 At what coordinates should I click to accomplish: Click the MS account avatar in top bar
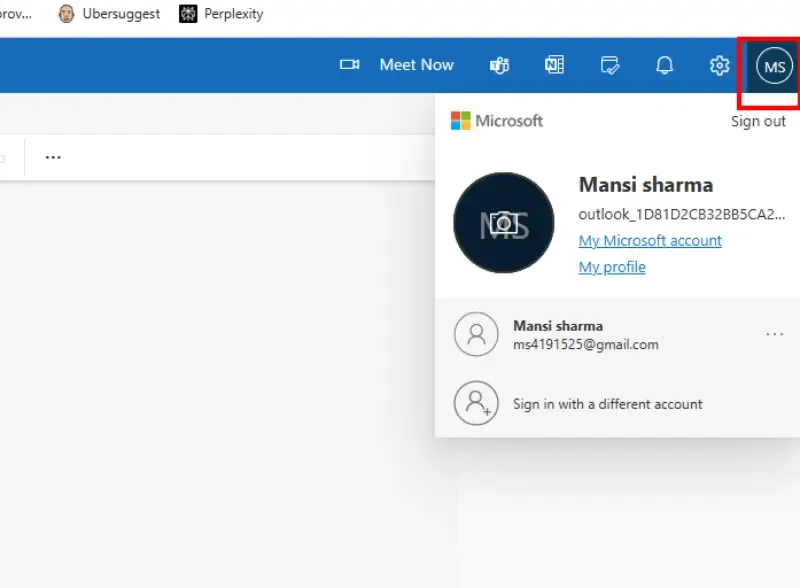[x=772, y=67]
